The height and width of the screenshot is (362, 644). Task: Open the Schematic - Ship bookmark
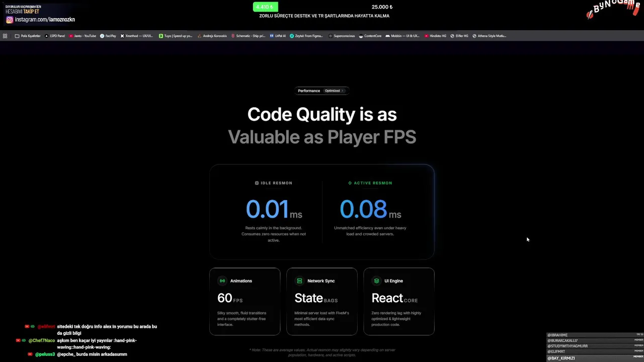[x=248, y=36]
